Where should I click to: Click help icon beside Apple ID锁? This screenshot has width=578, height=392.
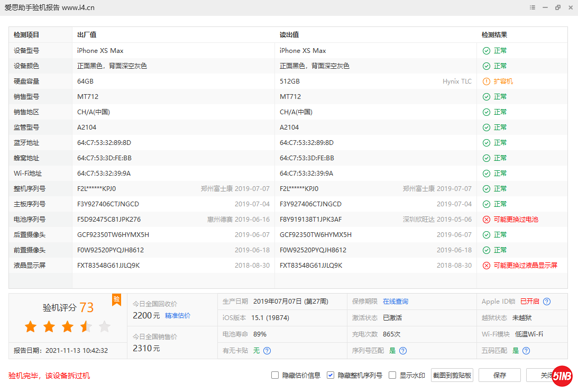pyautogui.click(x=547, y=302)
